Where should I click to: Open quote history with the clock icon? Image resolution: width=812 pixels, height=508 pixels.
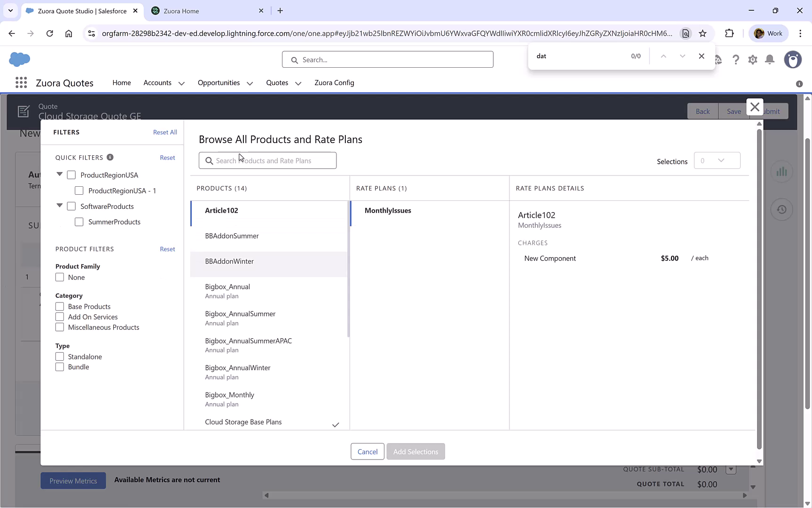781,209
